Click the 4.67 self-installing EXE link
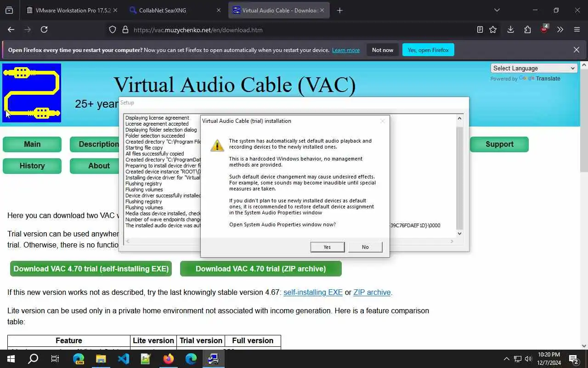This screenshot has width=588, height=368. click(x=313, y=292)
